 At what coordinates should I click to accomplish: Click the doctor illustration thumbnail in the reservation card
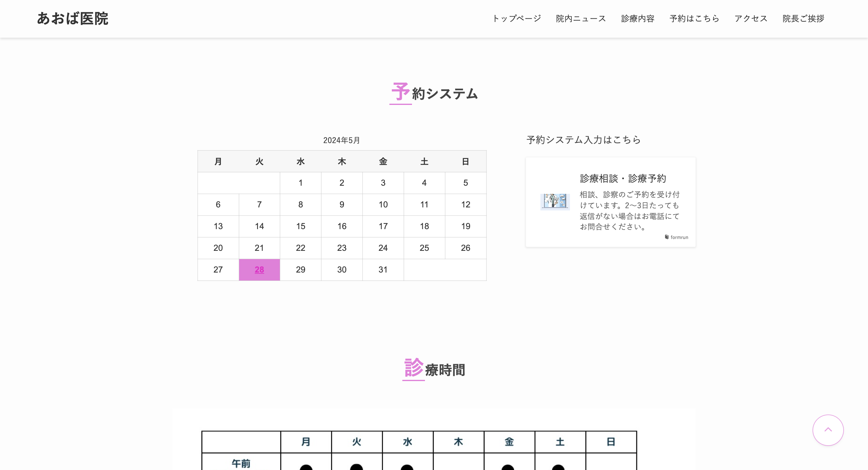pos(555,202)
